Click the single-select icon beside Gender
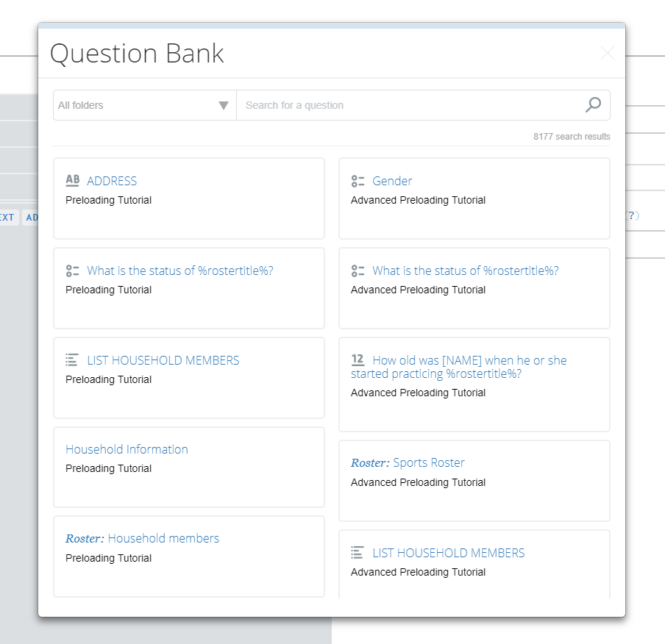 (358, 181)
